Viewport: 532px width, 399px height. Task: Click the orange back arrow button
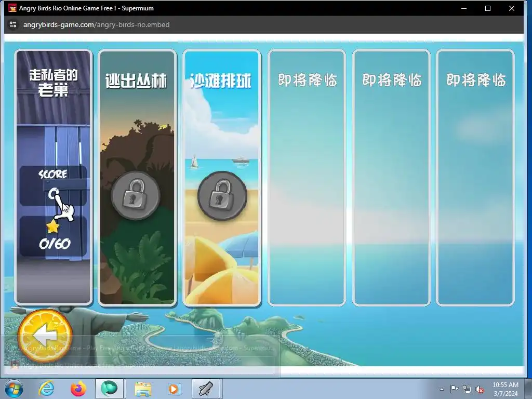45,336
